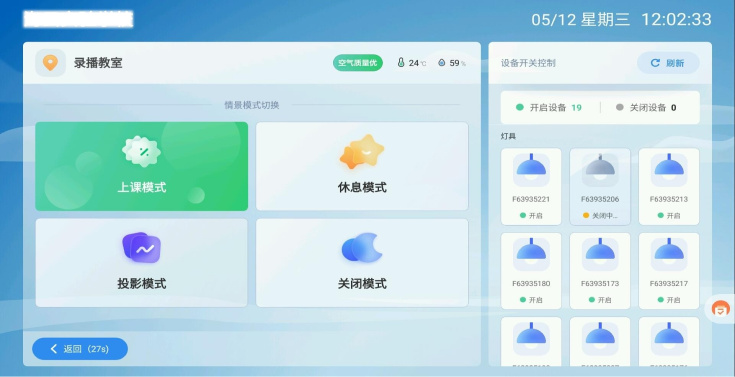This screenshot has width=735, height=377.
Task: Click the orange location pin icon
Action: 50,63
